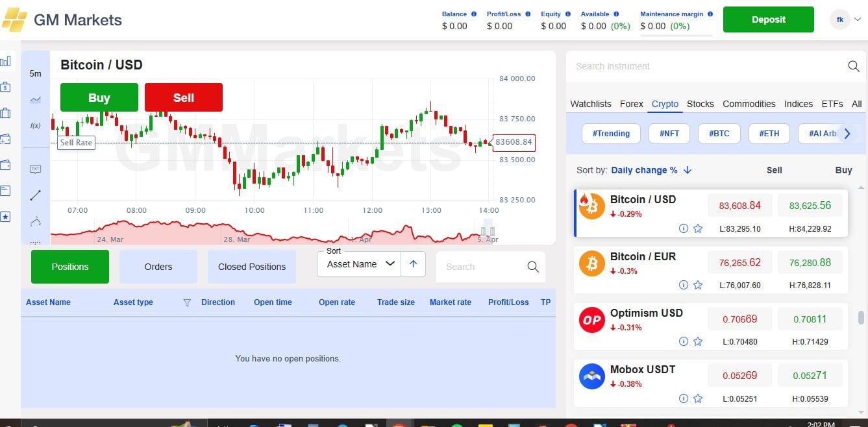
Task: Switch to the Forex tab
Action: [x=632, y=104]
